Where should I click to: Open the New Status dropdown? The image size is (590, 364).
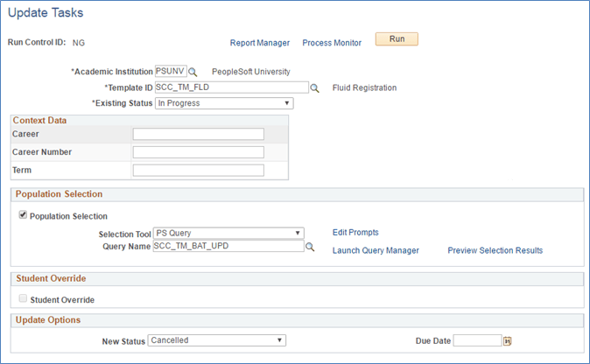(x=217, y=340)
